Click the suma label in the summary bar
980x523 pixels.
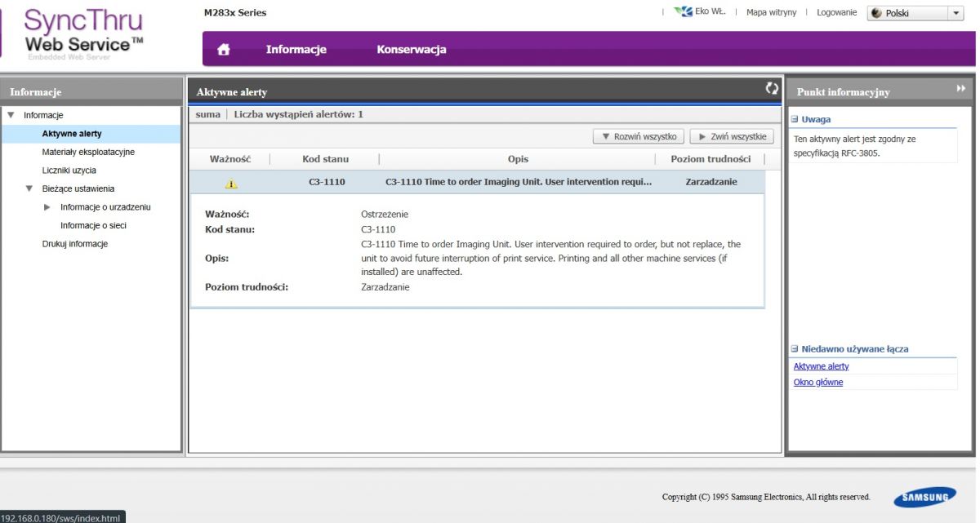coord(208,114)
